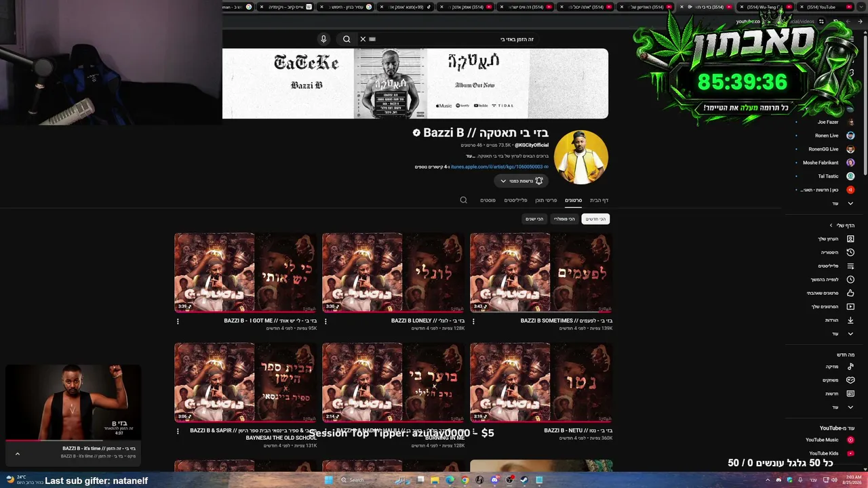Open Discord from the taskbar
Viewport: 868px width, 488px height.
[x=494, y=480]
